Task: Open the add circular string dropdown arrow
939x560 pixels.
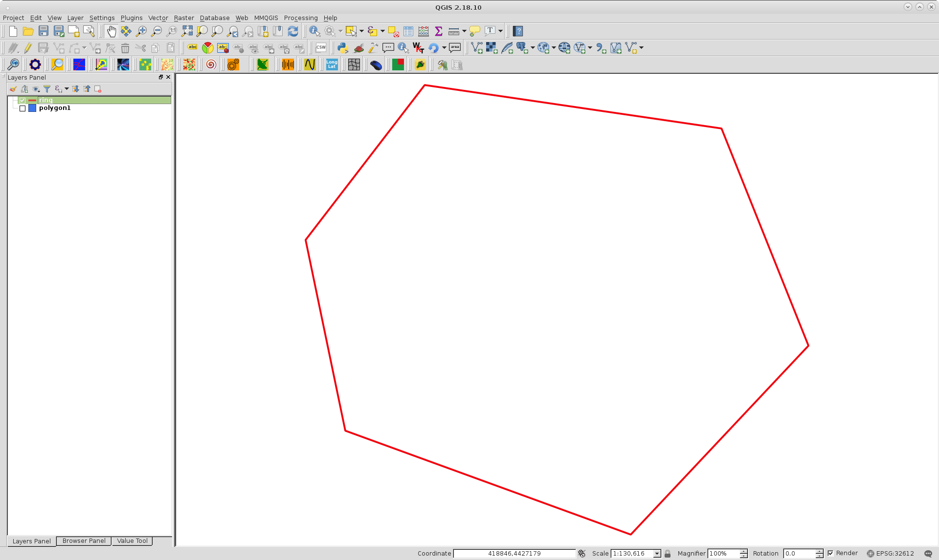Action: coord(84,48)
